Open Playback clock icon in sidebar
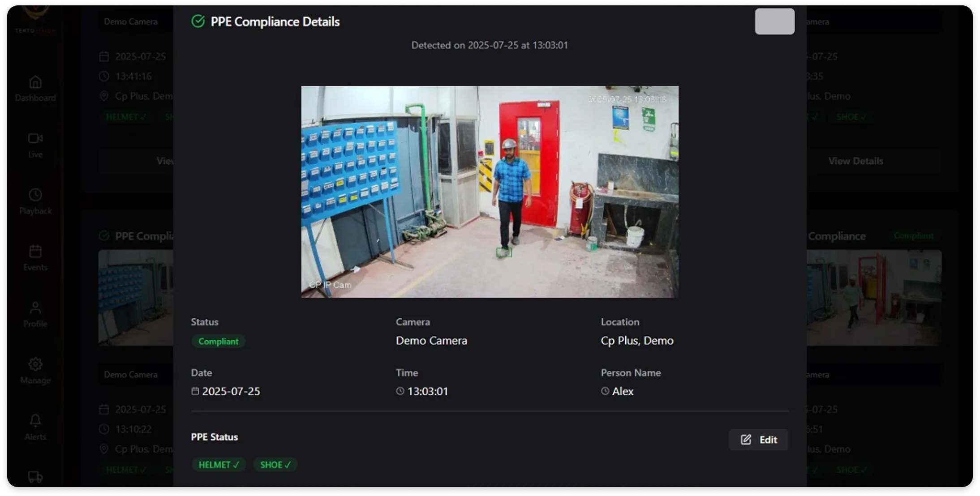The width and height of the screenshot is (980, 496). pyautogui.click(x=35, y=195)
